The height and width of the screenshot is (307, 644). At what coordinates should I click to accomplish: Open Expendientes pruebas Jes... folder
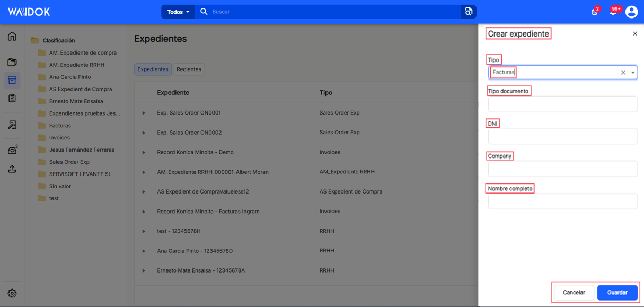[79, 113]
